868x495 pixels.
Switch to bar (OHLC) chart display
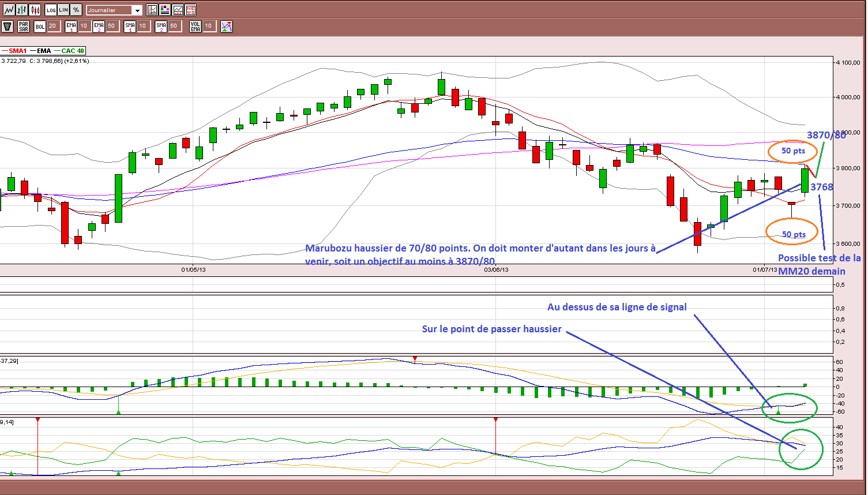tap(22, 10)
